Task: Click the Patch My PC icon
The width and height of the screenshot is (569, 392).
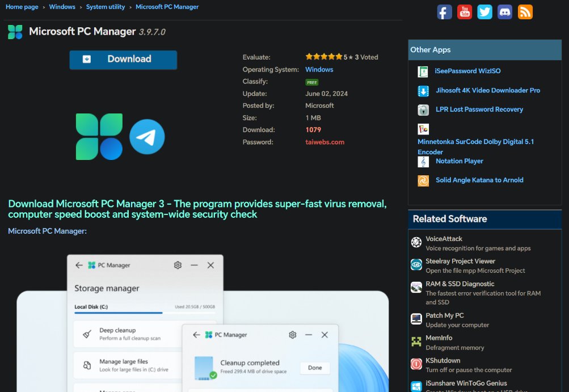Action: click(x=416, y=319)
